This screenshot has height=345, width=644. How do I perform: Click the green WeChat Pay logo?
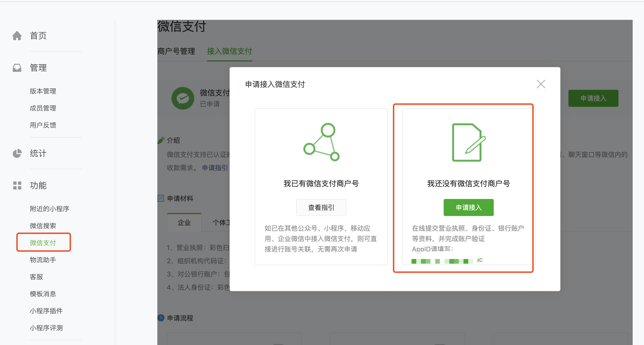pos(183,98)
